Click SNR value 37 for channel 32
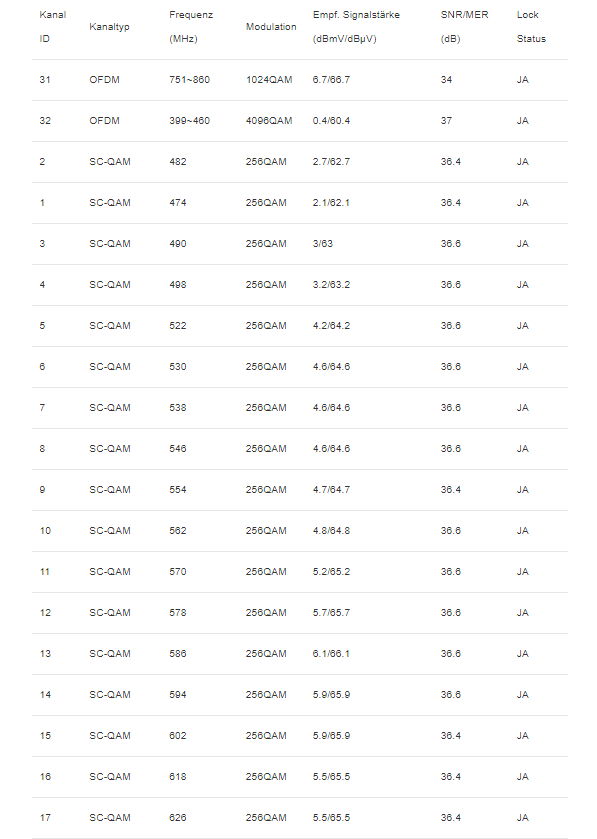 [446, 121]
